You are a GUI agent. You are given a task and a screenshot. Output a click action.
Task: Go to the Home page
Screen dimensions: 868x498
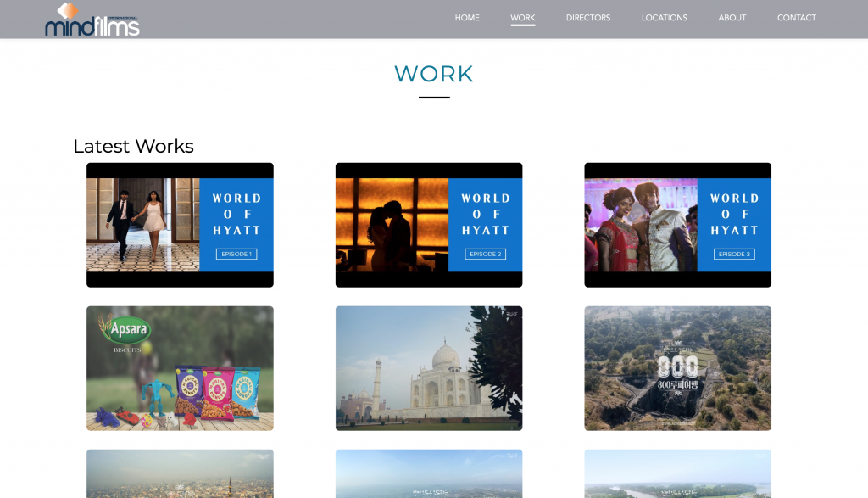tap(467, 18)
